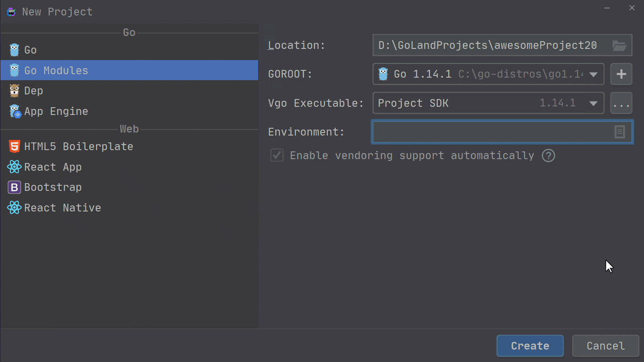644x362 pixels.
Task: Switch to the Go project entry
Action: [x=30, y=50]
